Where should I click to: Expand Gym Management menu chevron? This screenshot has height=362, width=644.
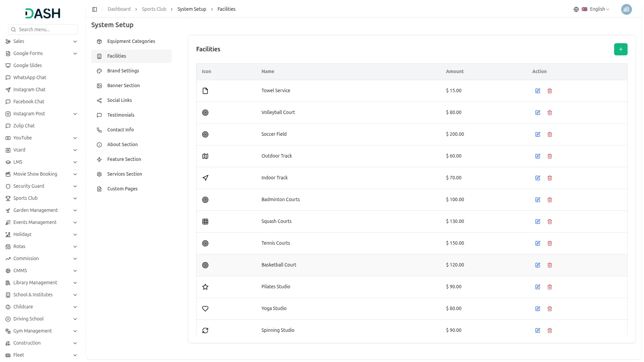click(x=75, y=331)
